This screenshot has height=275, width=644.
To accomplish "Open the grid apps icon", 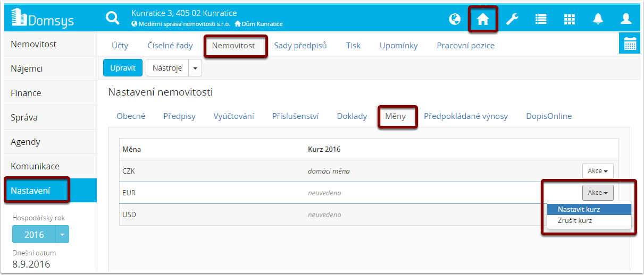I will click(570, 19).
